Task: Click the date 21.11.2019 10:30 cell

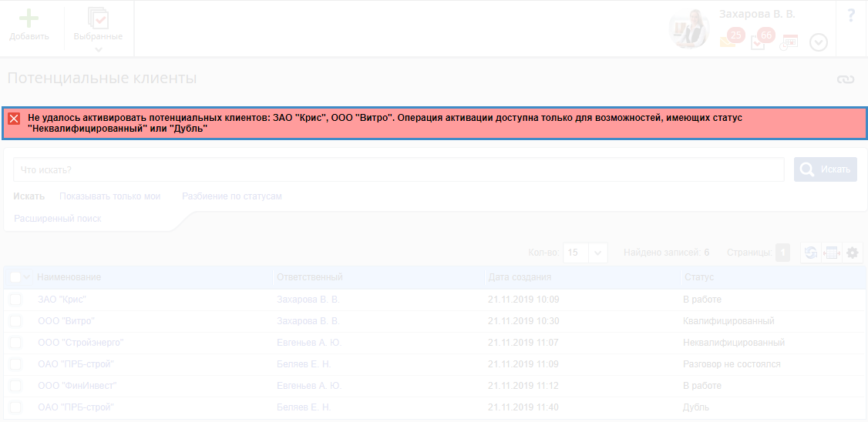Action: pos(523,321)
